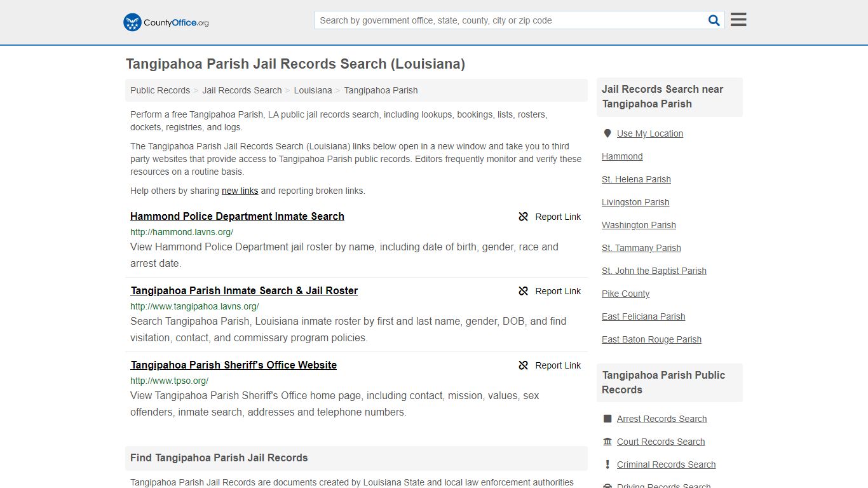Open the 'new links' sharing link
This screenshot has width=868, height=488.
tap(240, 191)
